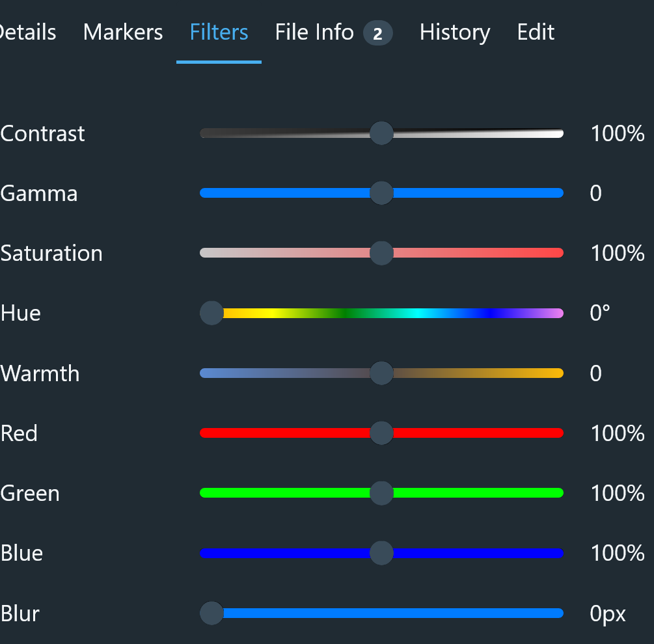Screen dimensions: 654x644
Task: Open the File Info tab
Action: tap(333, 32)
